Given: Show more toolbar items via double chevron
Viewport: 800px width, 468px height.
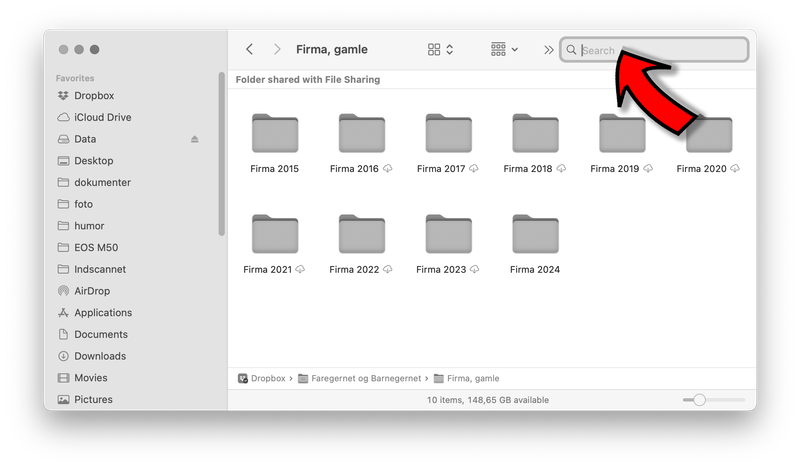Looking at the screenshot, I should [549, 49].
